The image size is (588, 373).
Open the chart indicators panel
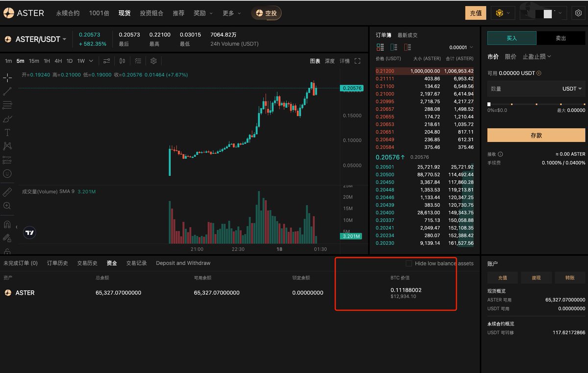106,61
